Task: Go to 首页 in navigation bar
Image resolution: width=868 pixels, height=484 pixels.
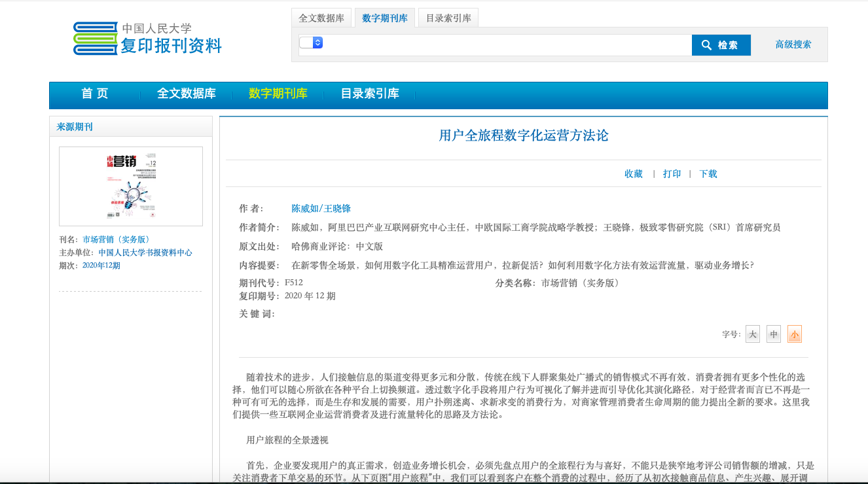Action: (x=95, y=94)
